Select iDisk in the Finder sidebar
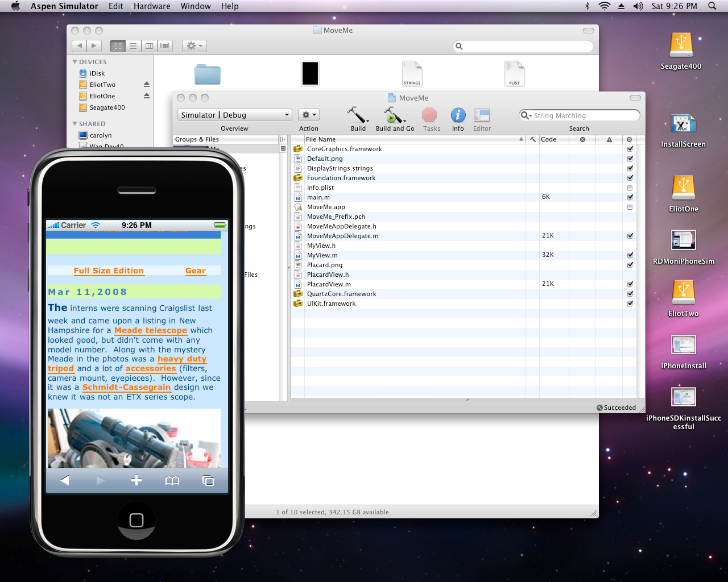 coord(97,73)
